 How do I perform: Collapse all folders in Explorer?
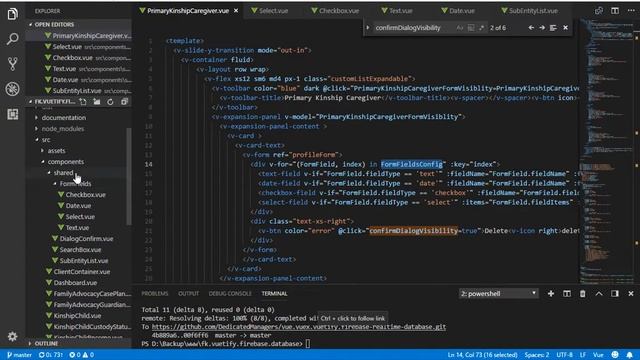coord(124,101)
